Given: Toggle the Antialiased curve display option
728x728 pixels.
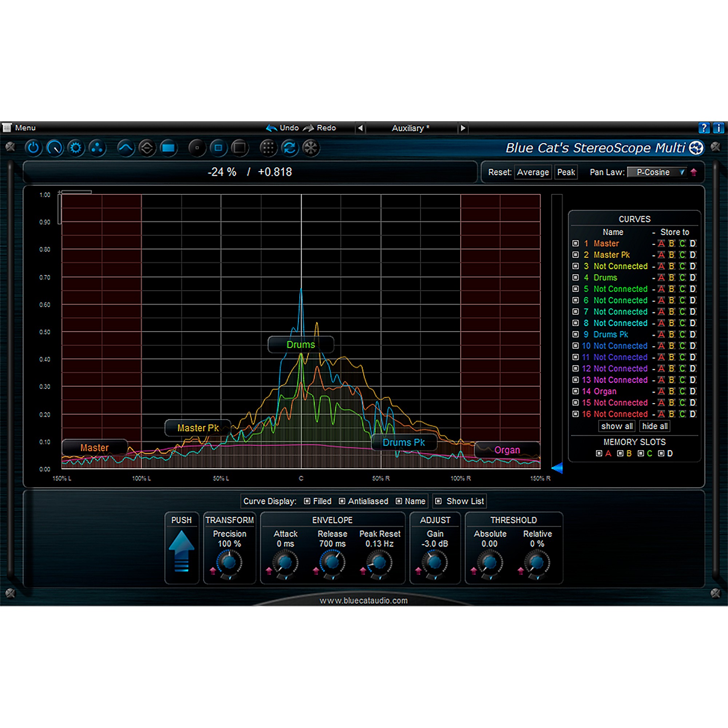Looking at the screenshot, I should click(343, 501).
